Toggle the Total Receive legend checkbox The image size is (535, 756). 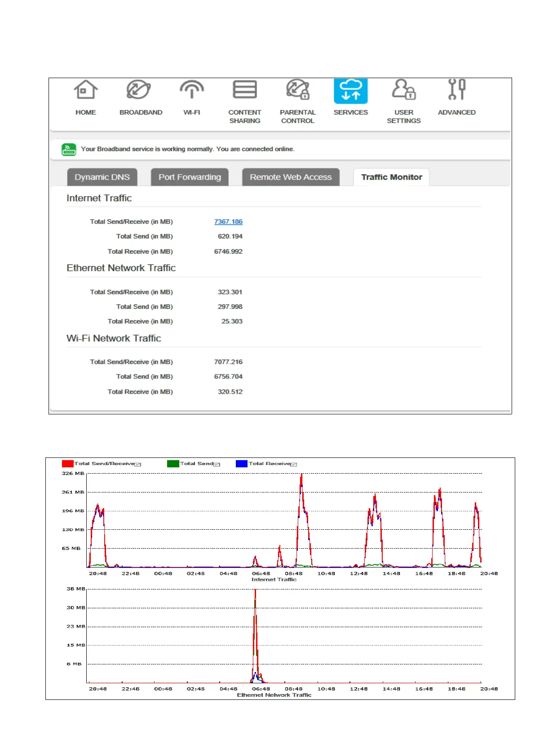point(294,464)
